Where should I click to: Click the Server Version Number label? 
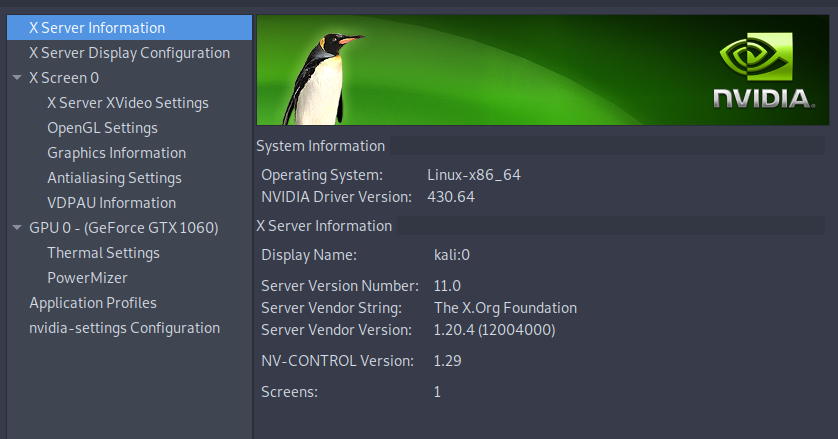(x=339, y=286)
